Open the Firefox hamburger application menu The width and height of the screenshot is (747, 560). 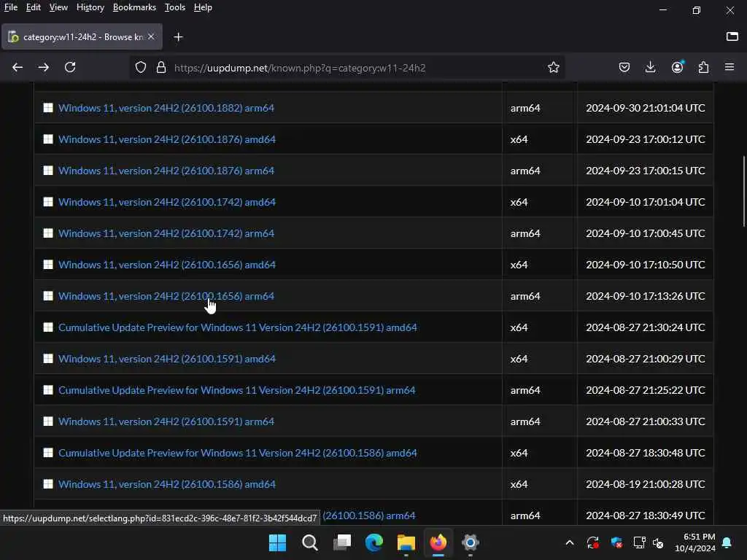point(729,67)
